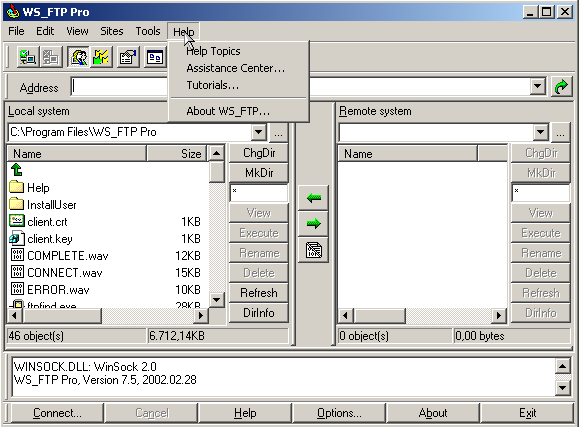579x427 pixels.
Task: Click the ERROR.wav file icon
Action: point(17,289)
